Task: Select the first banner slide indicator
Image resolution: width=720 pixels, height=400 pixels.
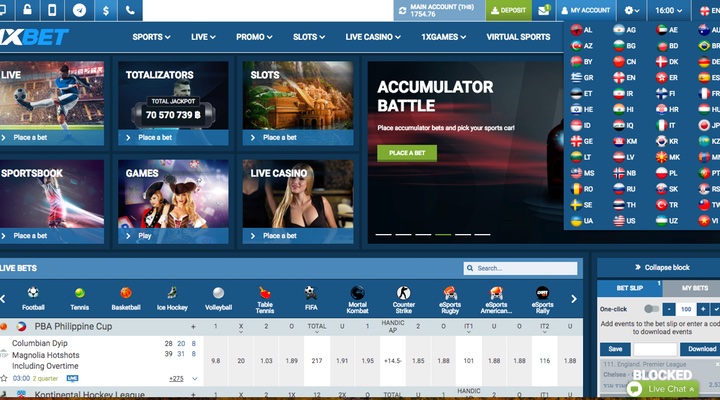Action: (x=383, y=235)
